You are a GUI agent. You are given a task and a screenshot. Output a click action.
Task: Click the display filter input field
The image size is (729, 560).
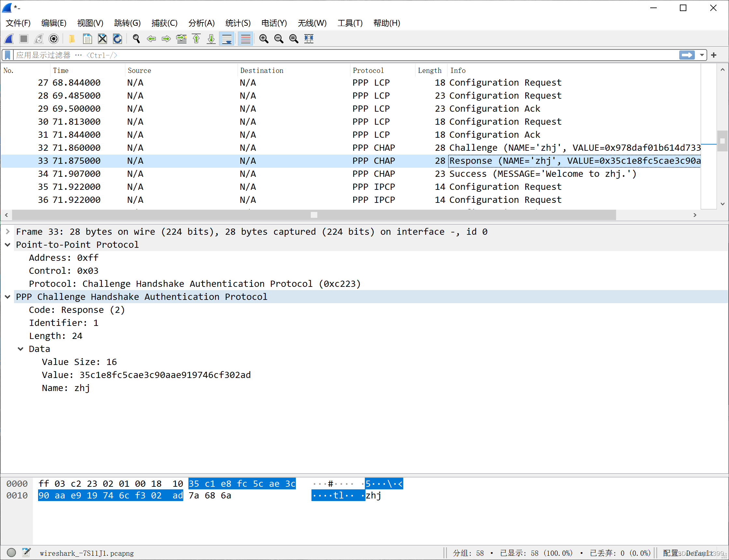pos(346,55)
